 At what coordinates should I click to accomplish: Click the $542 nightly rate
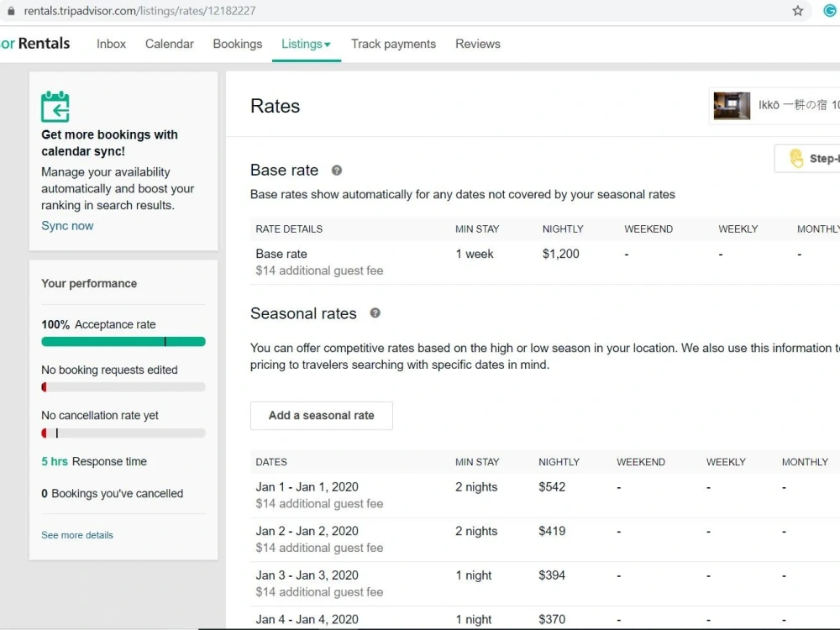[x=552, y=487]
